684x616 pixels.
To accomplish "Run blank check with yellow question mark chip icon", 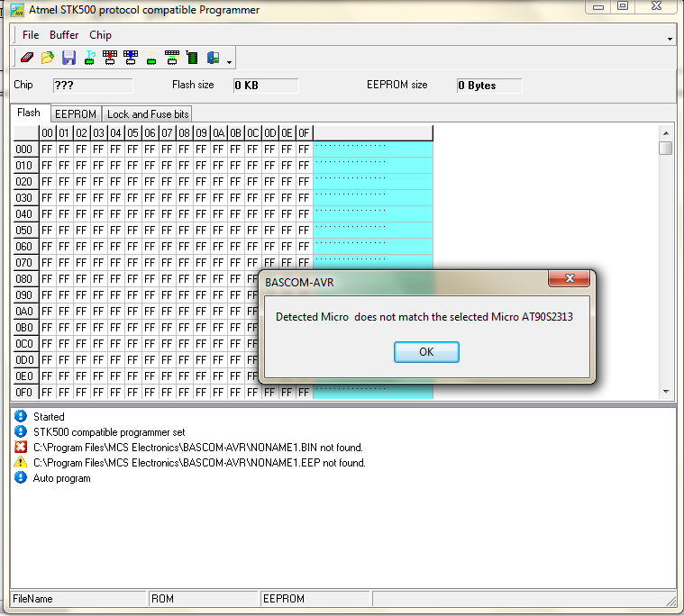I will tap(151, 58).
